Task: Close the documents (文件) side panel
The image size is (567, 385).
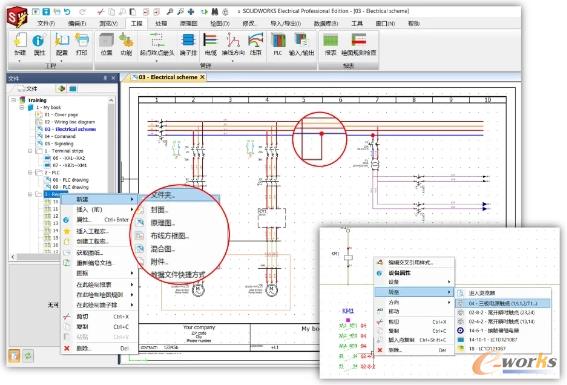Action: (113, 78)
